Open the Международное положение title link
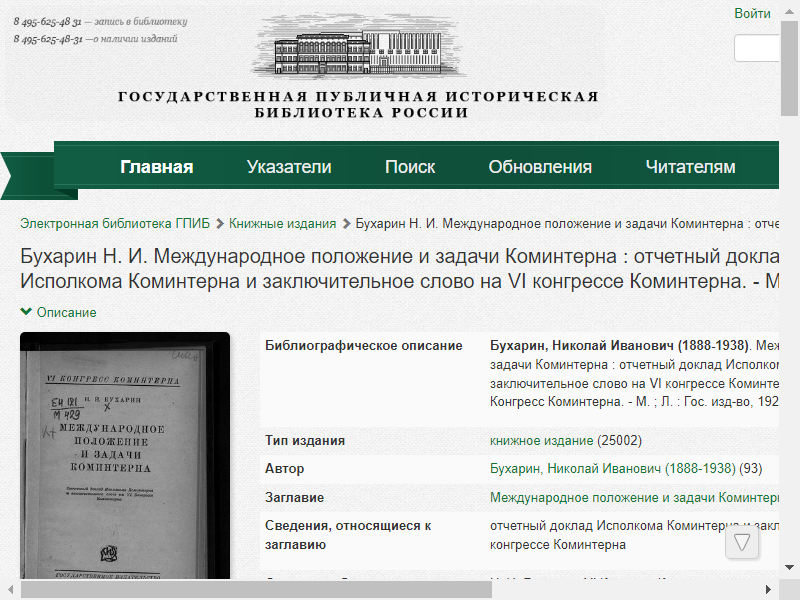The width and height of the screenshot is (800, 600). pyautogui.click(x=634, y=497)
